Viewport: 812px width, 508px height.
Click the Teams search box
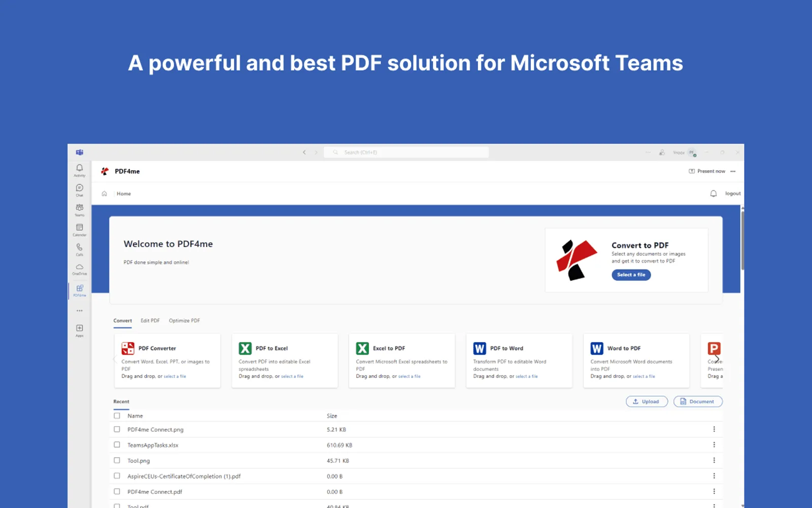click(x=407, y=152)
